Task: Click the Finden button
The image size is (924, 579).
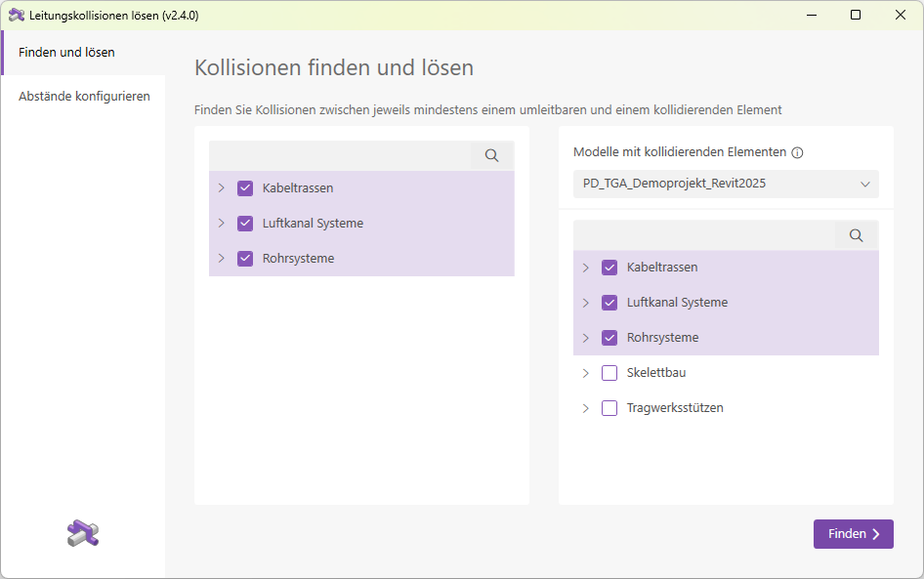Action: [x=853, y=533]
